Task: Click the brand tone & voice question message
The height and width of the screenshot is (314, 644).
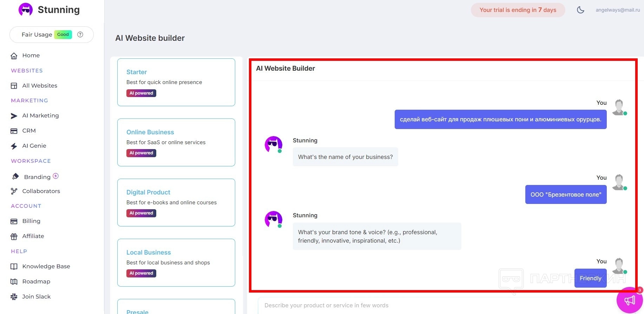Action: [x=377, y=236]
